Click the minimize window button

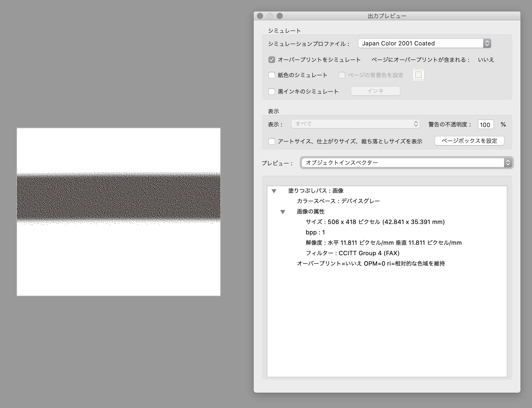[270, 16]
